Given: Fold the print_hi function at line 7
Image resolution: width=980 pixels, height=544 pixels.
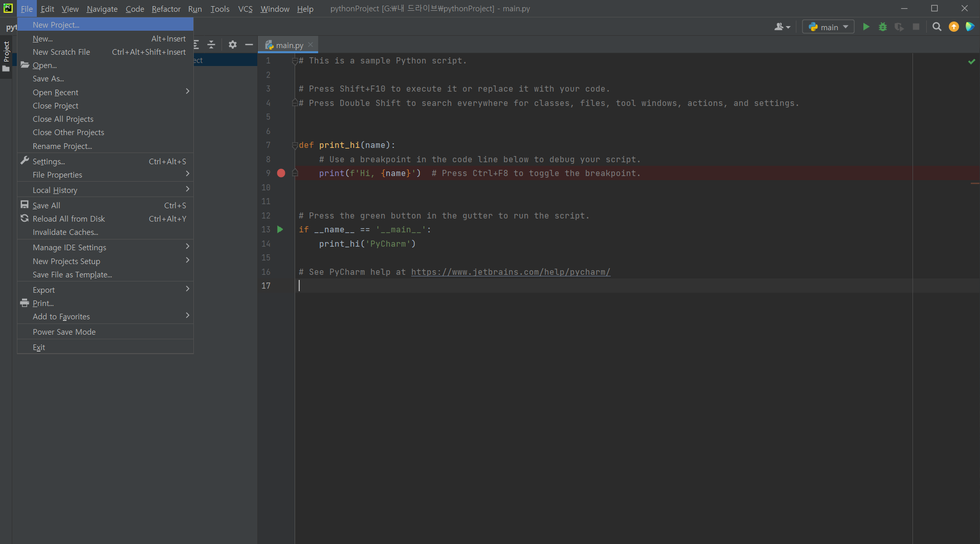Looking at the screenshot, I should click(x=295, y=145).
